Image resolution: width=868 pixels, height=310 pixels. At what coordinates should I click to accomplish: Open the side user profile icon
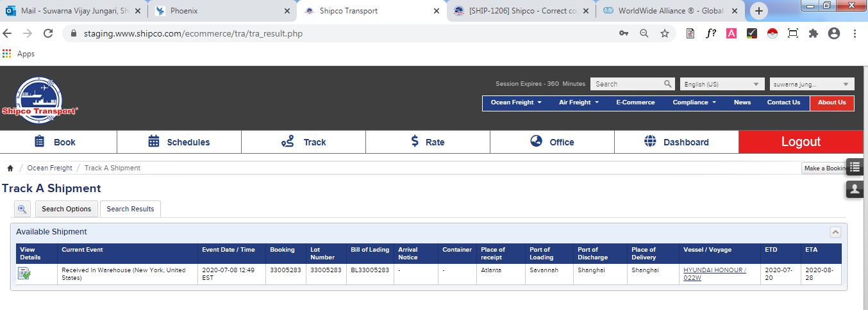[855, 189]
